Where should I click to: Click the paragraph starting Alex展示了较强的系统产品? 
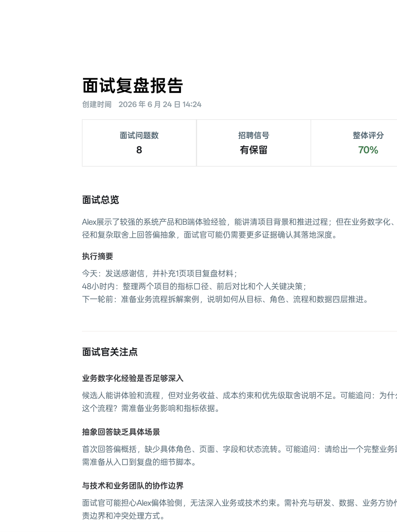pos(239,228)
